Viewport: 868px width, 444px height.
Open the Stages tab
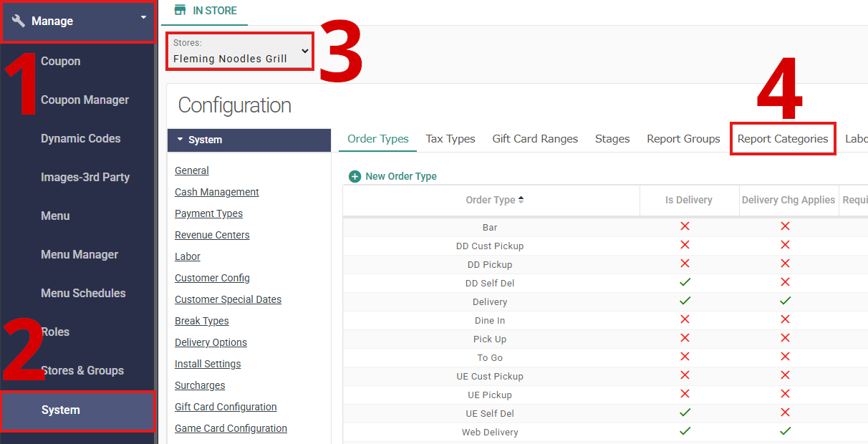pos(612,139)
